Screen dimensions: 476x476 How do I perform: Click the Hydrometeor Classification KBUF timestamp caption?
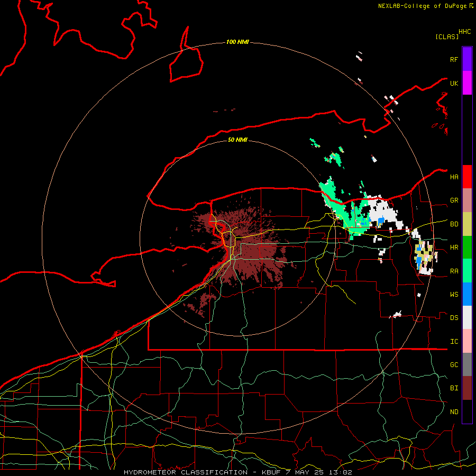pyautogui.click(x=237, y=472)
